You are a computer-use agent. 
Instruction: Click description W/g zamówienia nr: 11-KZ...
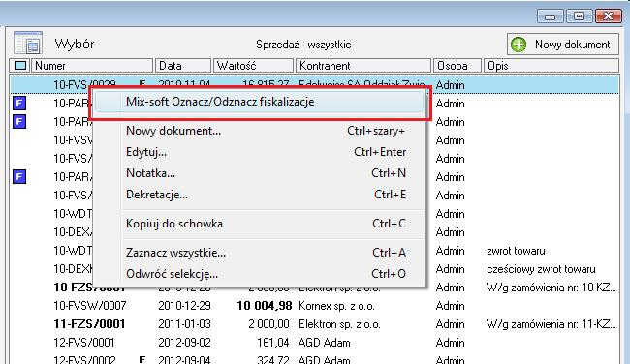point(551,324)
